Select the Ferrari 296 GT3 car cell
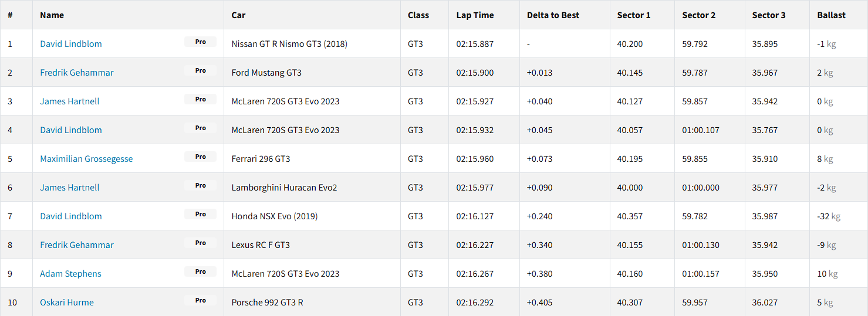 point(261,159)
